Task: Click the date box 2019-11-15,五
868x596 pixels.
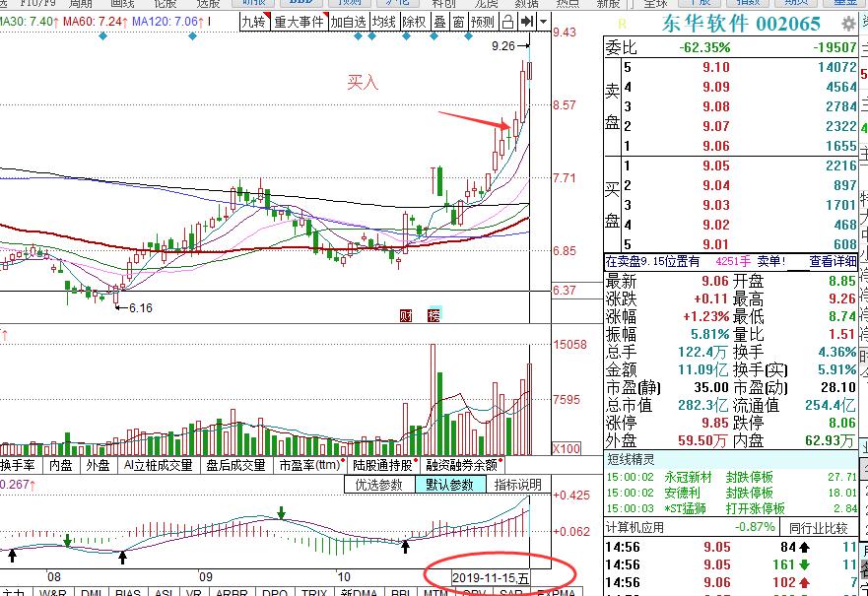Action: coord(491,578)
